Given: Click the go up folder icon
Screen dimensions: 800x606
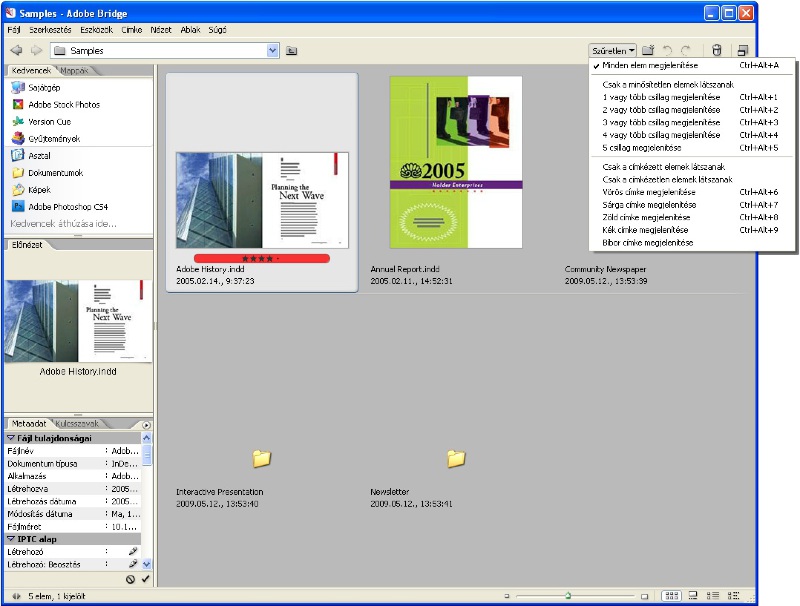Looking at the screenshot, I should (291, 50).
